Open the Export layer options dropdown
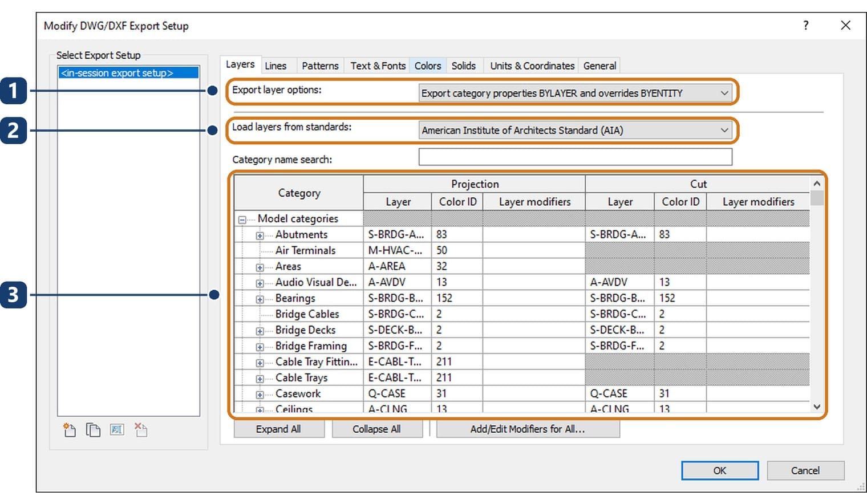 tap(576, 93)
